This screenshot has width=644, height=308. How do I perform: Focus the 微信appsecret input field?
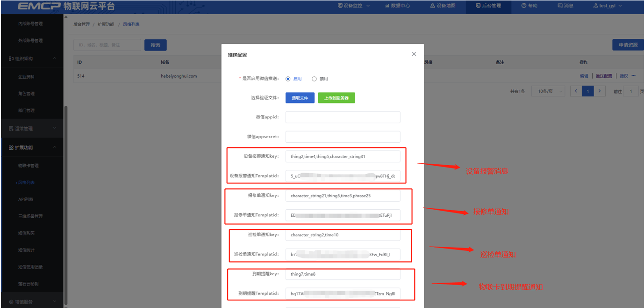pyautogui.click(x=343, y=137)
